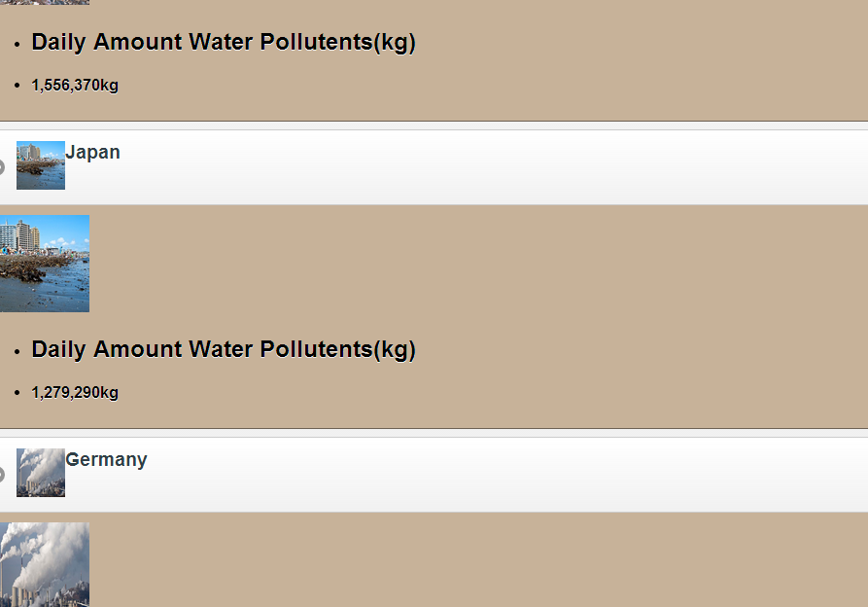Click the bullet beside the 1,279,290kg value
The height and width of the screenshot is (607, 868).
pos(17,393)
